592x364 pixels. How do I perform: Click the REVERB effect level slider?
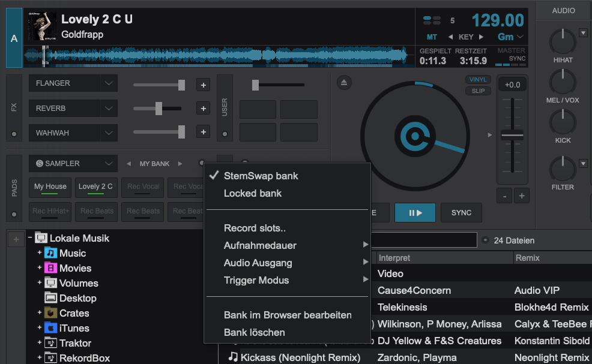click(158, 109)
